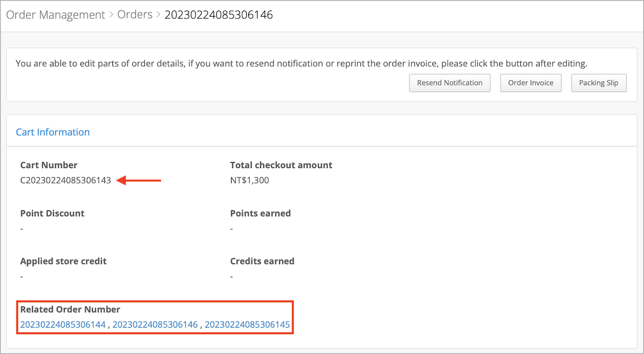Go to Order Management breadcrumb
644x354 pixels.
pyautogui.click(x=56, y=15)
